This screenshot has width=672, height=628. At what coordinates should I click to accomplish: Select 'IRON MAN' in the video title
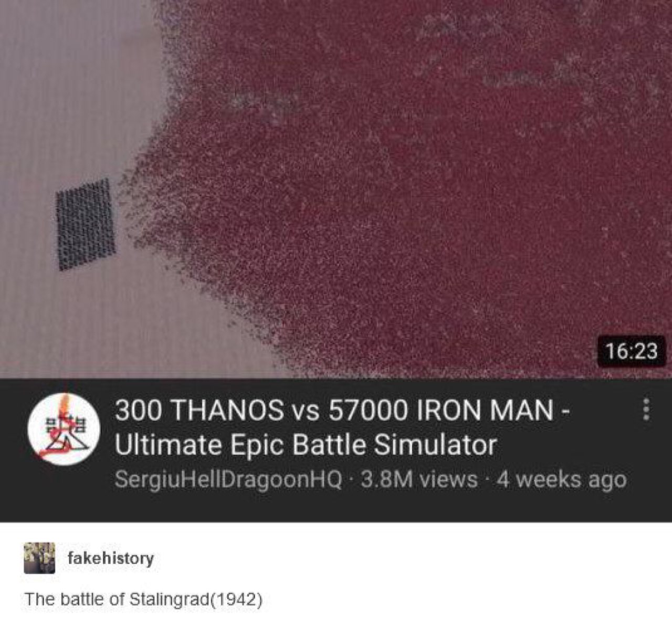pyautogui.click(x=484, y=410)
